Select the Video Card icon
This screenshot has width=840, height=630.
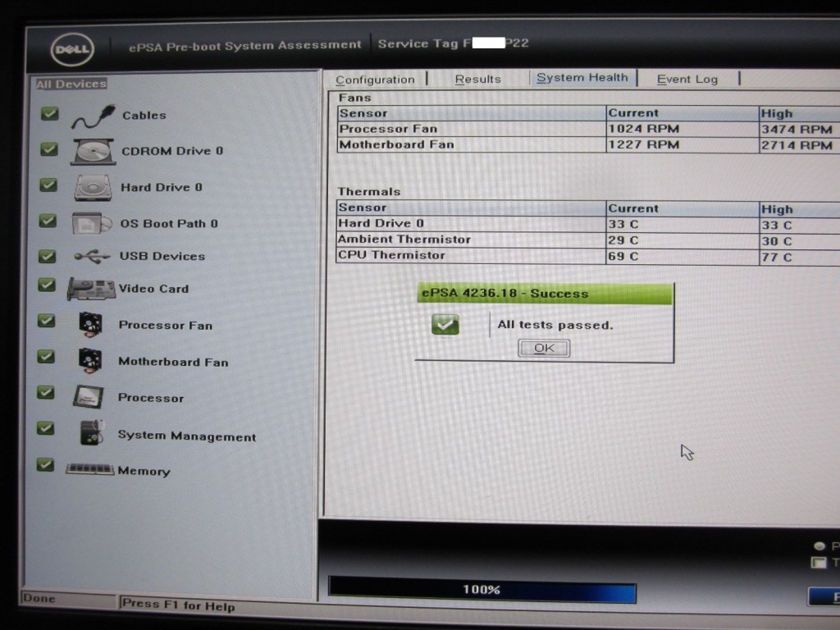coord(91,289)
